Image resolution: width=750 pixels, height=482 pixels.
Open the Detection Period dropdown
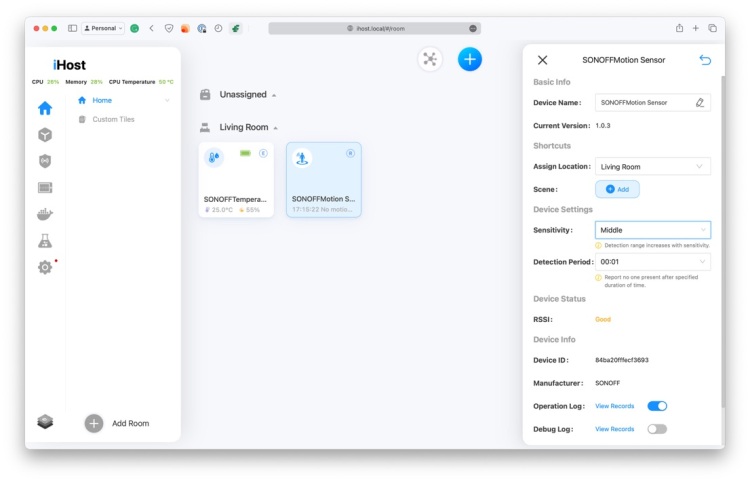pos(652,262)
